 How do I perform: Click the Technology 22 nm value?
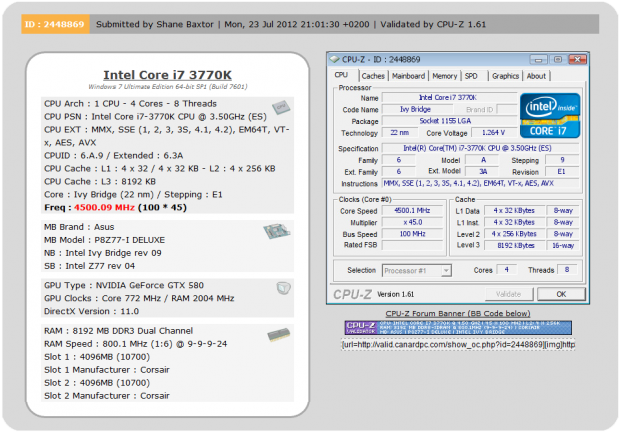coord(399,133)
